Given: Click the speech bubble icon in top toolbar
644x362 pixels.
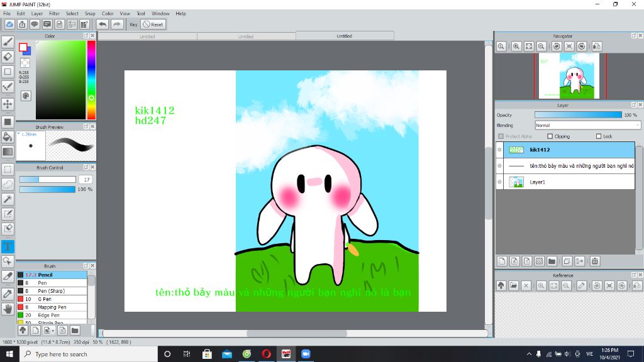Looking at the screenshot, I should coord(35,25).
